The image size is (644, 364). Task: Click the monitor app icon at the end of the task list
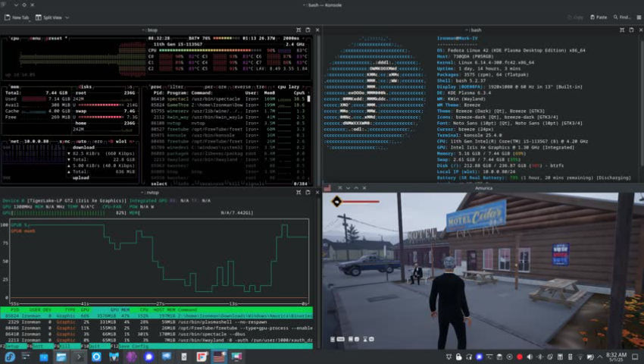coord(237,357)
